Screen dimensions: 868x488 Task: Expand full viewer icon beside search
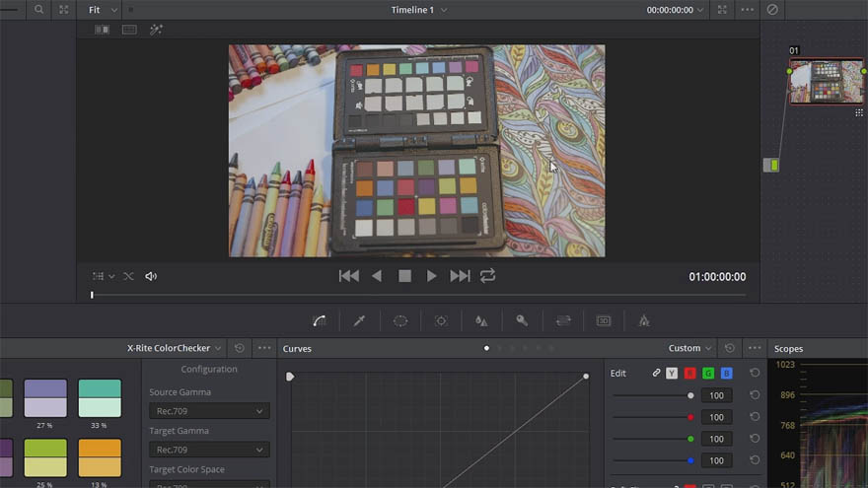click(x=64, y=10)
